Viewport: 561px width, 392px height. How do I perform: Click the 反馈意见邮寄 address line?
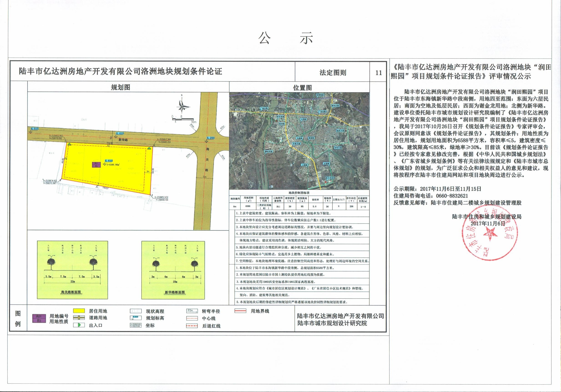point(457,203)
